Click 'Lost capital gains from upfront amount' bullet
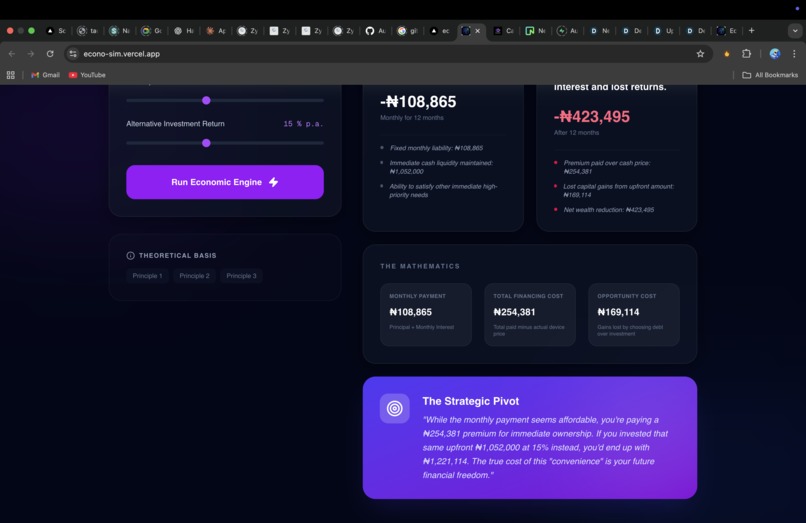 (x=618, y=190)
